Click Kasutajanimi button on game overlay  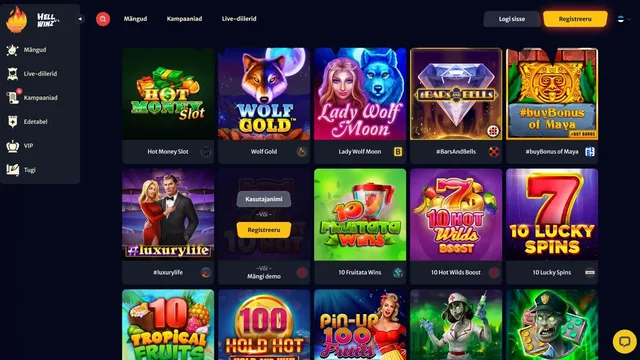tap(264, 199)
